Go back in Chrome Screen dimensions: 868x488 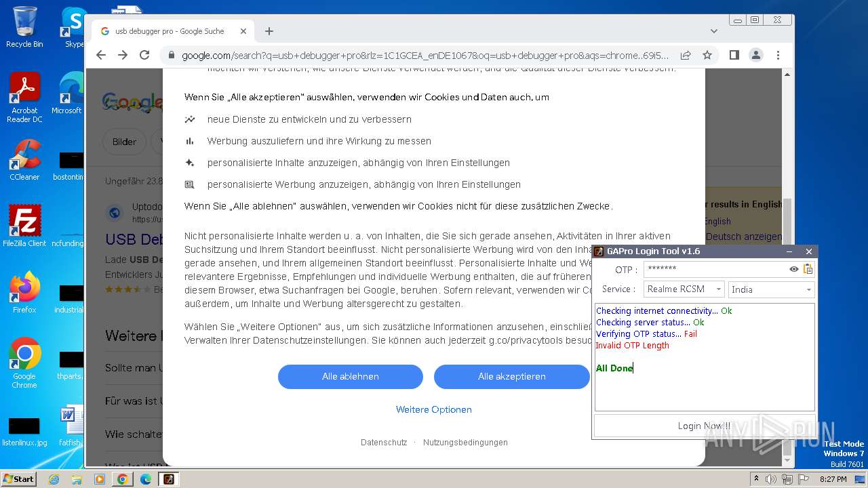click(x=101, y=55)
